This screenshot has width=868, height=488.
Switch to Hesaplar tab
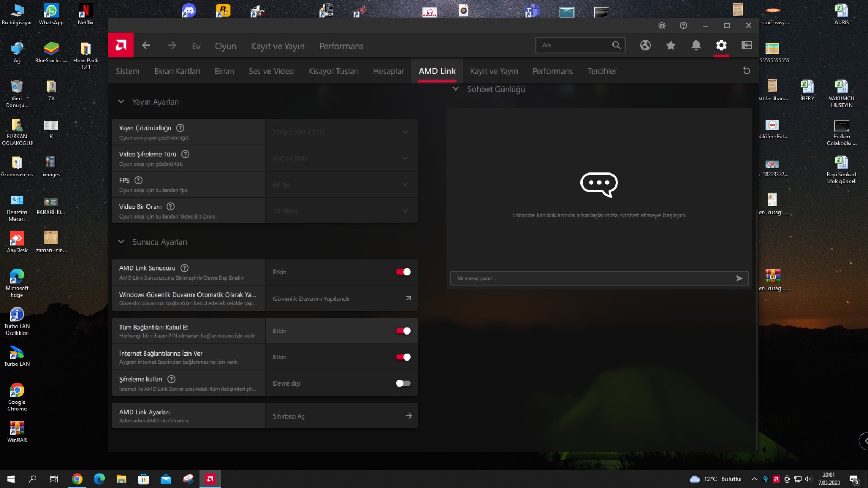[388, 71]
